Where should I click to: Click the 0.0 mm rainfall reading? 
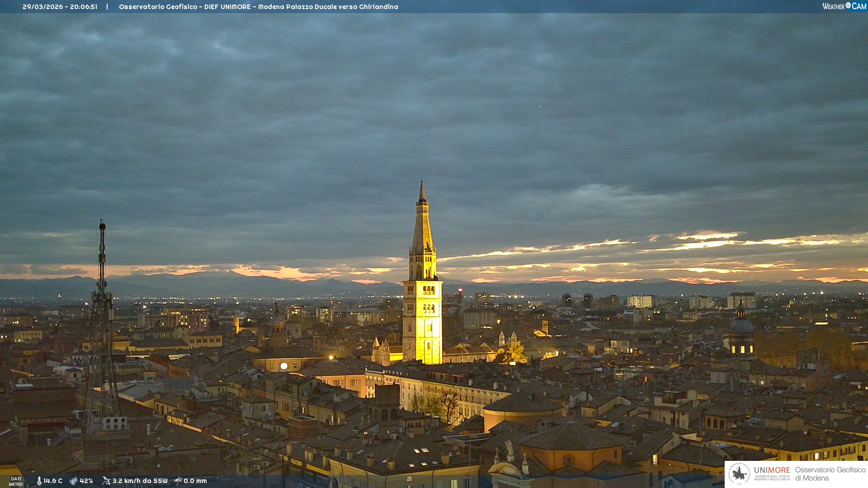click(195, 481)
